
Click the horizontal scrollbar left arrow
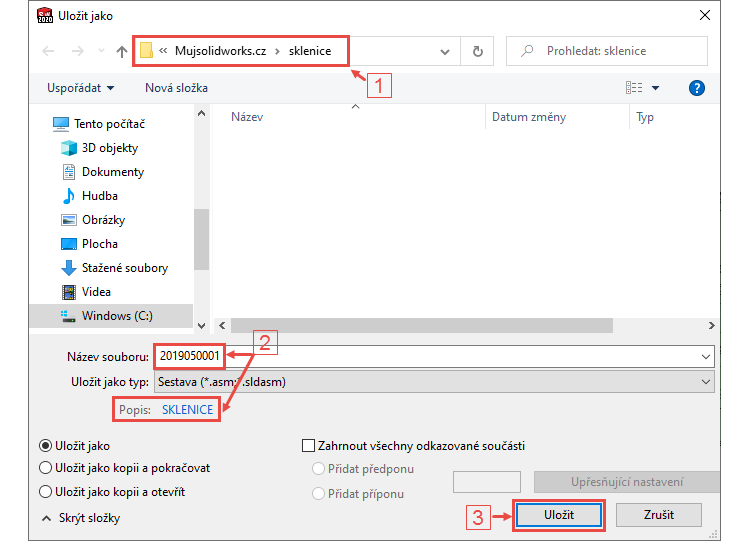tap(222, 326)
